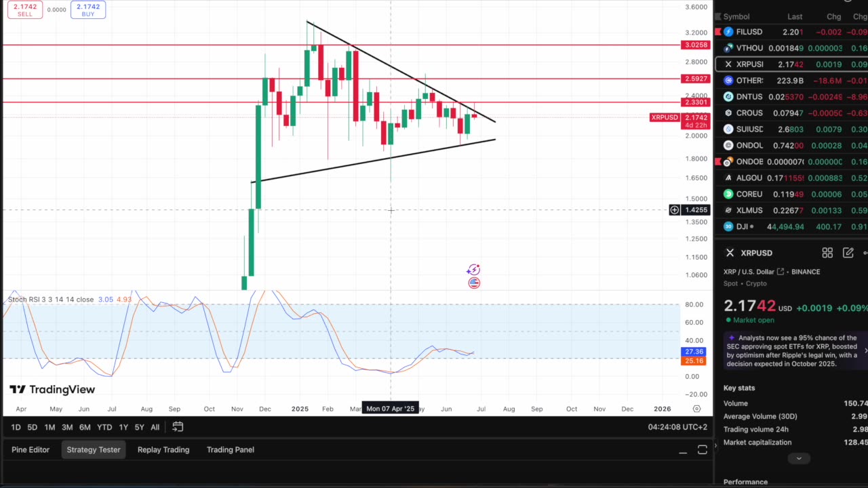Select ONDOE in the watchlist

791,162
